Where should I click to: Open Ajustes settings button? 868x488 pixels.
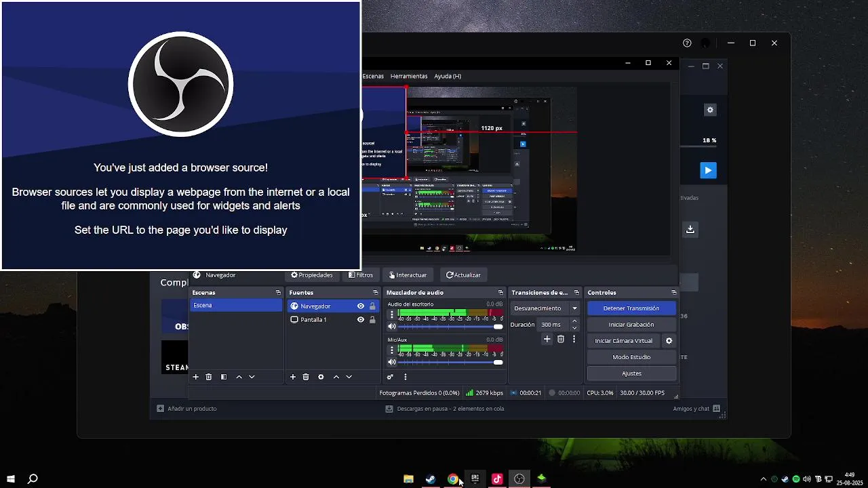(631, 373)
